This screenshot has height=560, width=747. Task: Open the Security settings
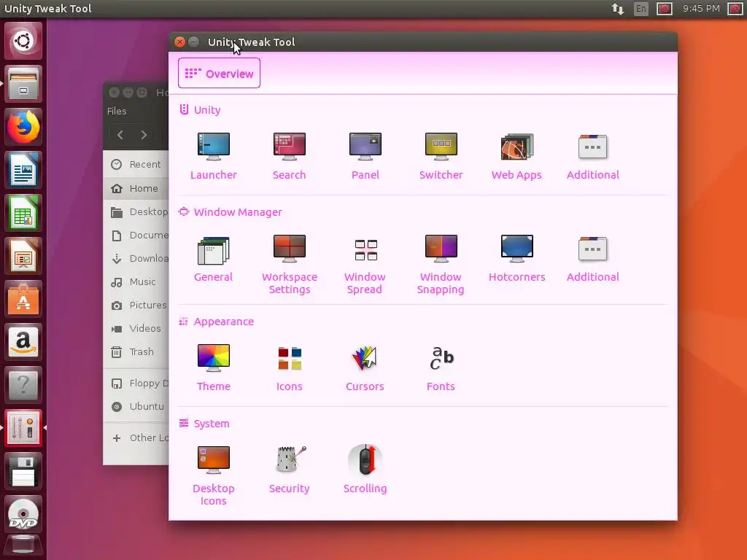pyautogui.click(x=289, y=470)
